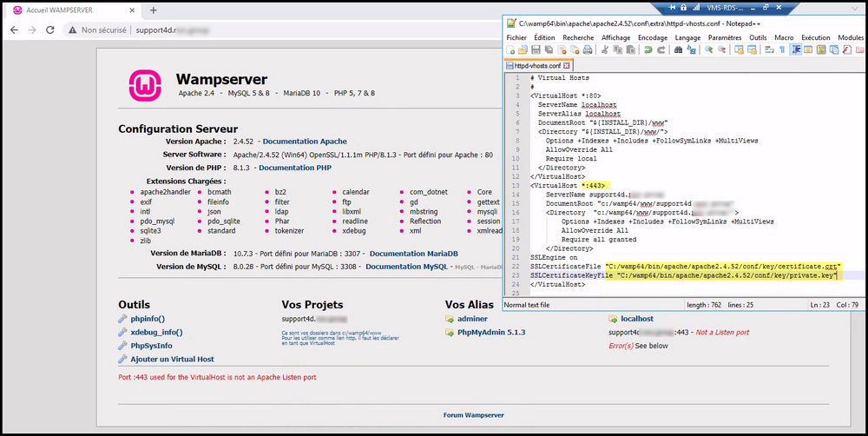Click the Redo arrow icon in Notepad++
The width and height of the screenshot is (868, 436).
coord(661,50)
